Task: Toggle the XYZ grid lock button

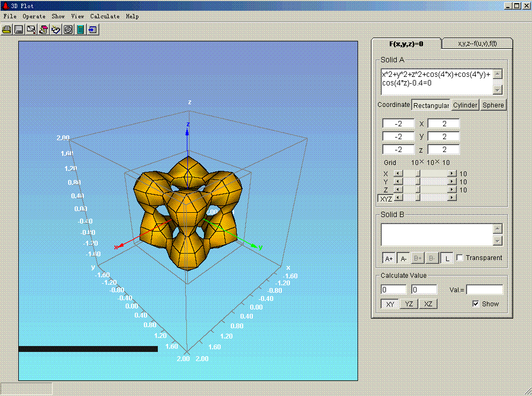Action: point(385,199)
